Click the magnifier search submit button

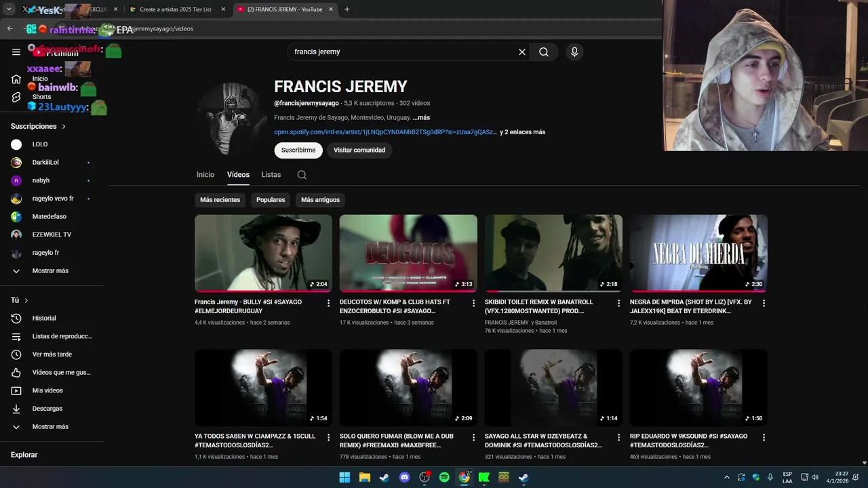544,52
